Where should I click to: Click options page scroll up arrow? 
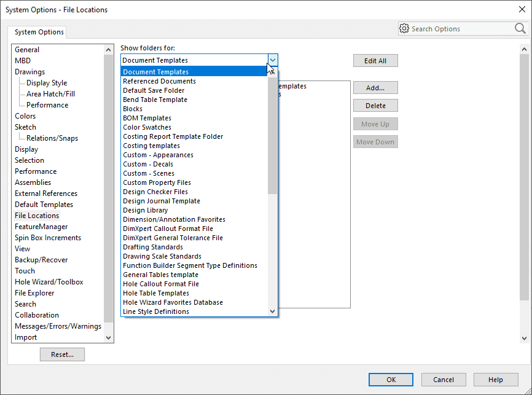click(524, 49)
